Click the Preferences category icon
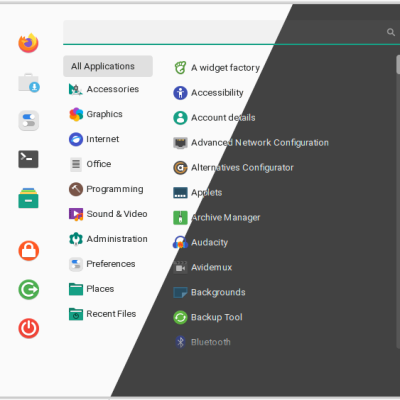 (x=76, y=264)
